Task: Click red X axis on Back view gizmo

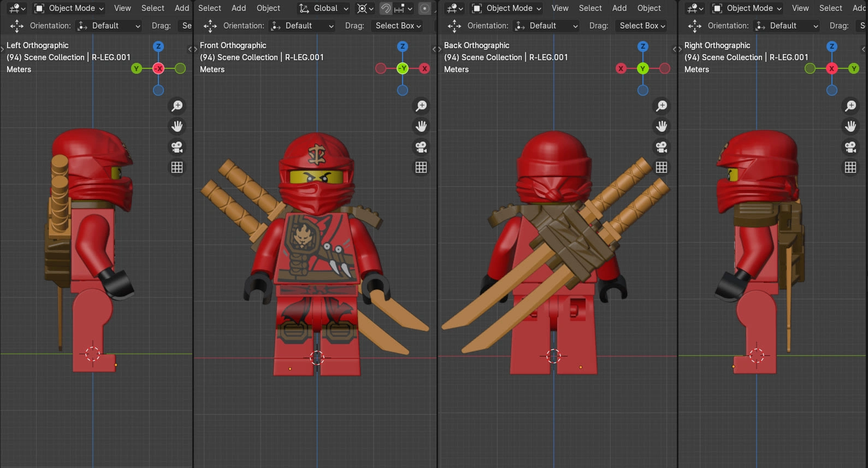Action: click(x=621, y=68)
